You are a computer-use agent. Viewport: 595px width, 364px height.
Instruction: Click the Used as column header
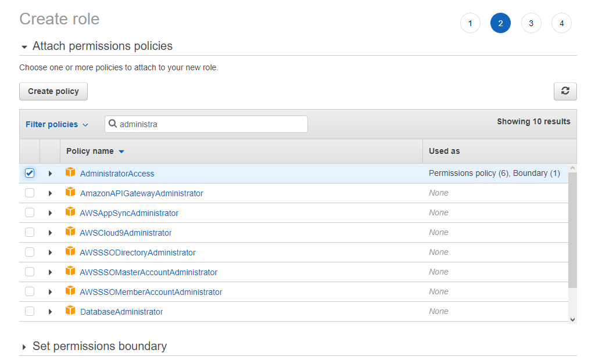tap(445, 151)
